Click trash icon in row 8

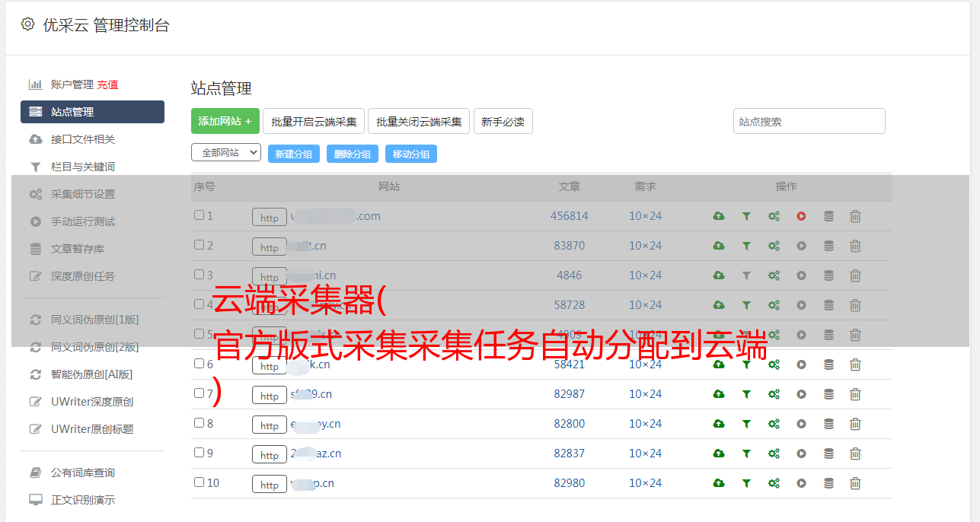(855, 424)
